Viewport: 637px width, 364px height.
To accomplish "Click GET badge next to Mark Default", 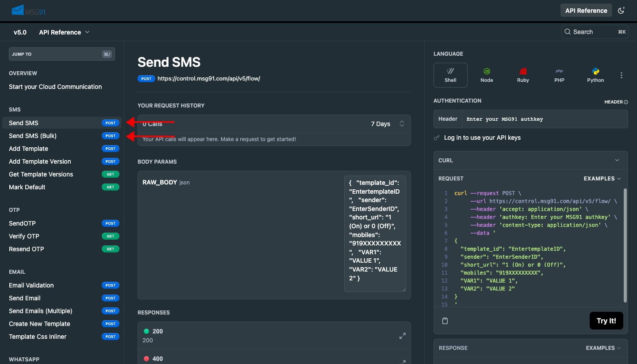I will 111,187.
